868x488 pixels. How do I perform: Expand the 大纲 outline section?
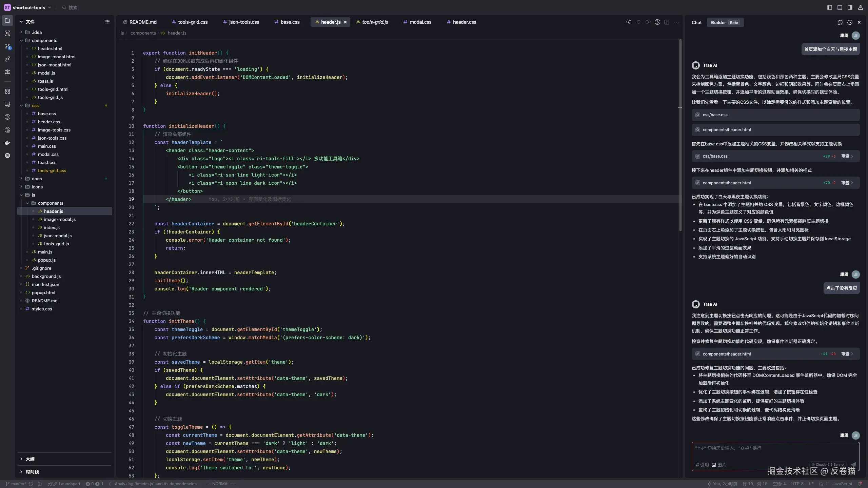pyautogui.click(x=30, y=459)
